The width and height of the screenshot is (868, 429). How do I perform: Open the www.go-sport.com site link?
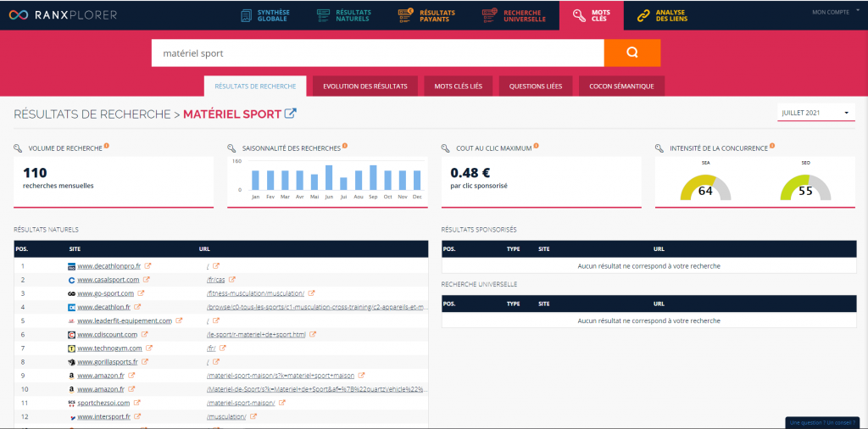106,293
